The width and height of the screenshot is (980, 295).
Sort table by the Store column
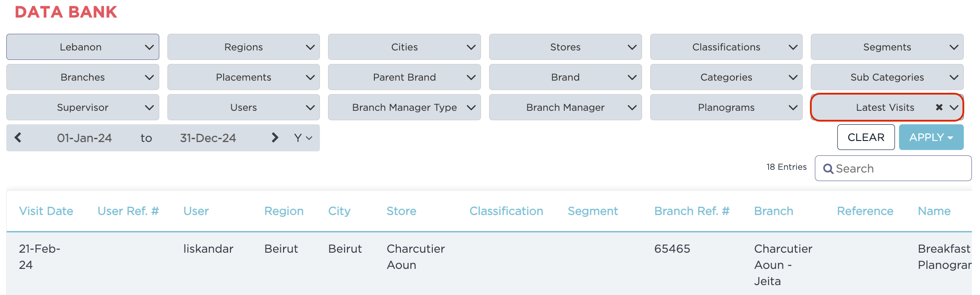[401, 211]
